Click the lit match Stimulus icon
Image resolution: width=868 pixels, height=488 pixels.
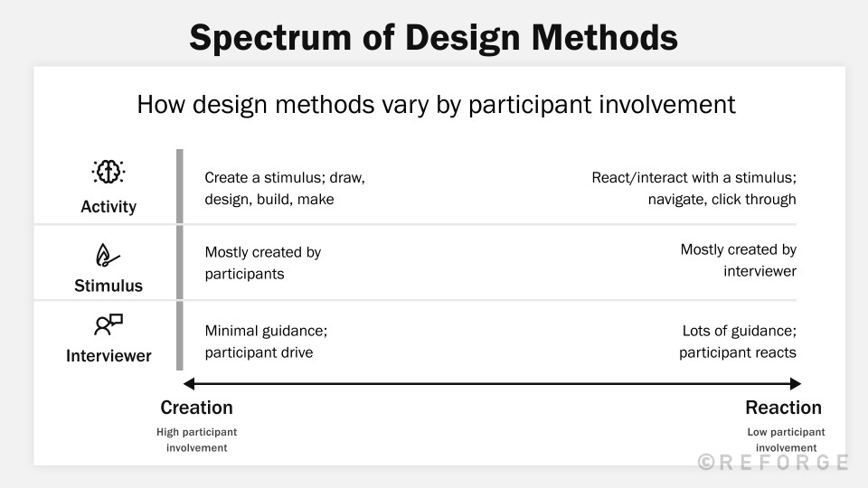(x=108, y=256)
